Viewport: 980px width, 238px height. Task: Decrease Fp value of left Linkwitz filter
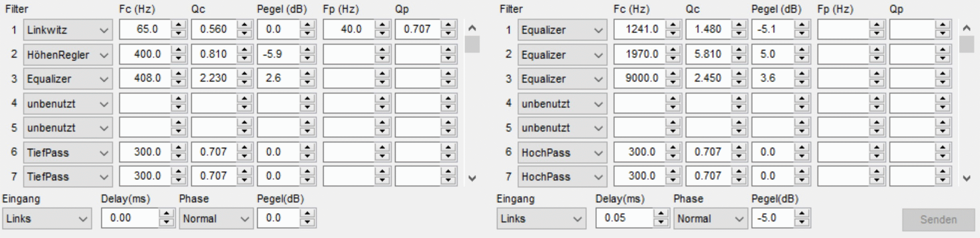382,34
